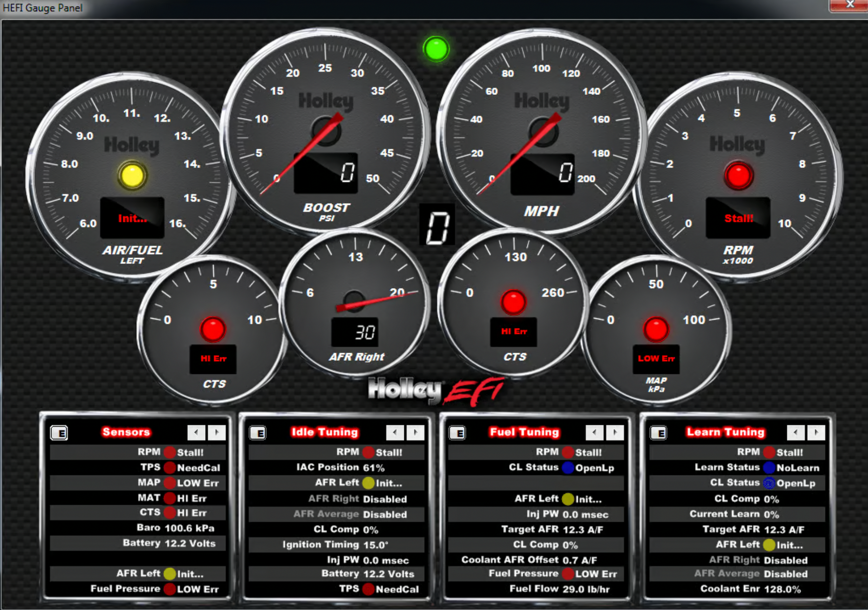This screenshot has height=610, width=868.
Task: Click red warning light on MAP kPa gauge
Action: click(x=656, y=330)
